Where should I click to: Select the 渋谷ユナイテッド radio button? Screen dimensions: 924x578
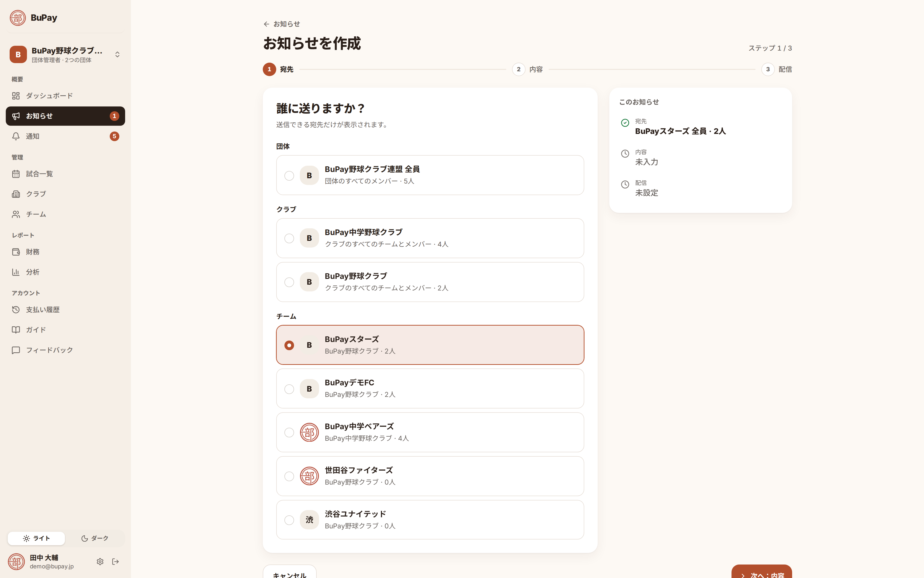tap(289, 520)
